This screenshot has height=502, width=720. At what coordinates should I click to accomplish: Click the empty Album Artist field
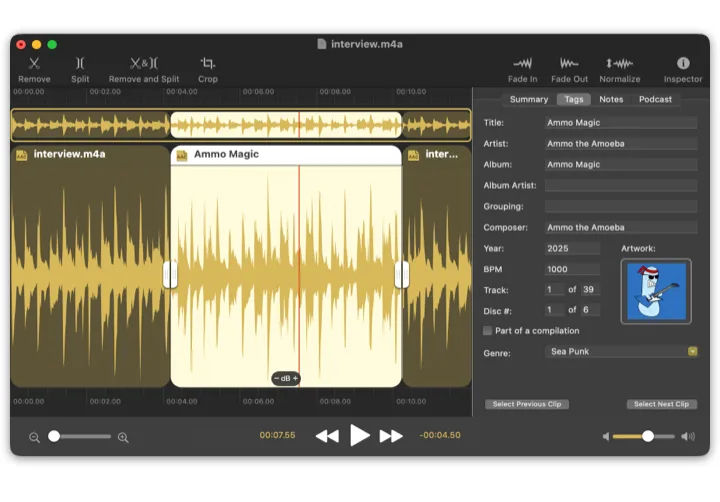coord(621,186)
